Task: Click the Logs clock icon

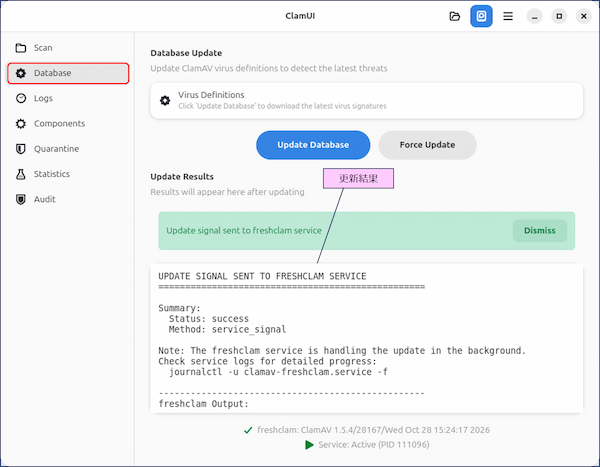Action: (21, 98)
